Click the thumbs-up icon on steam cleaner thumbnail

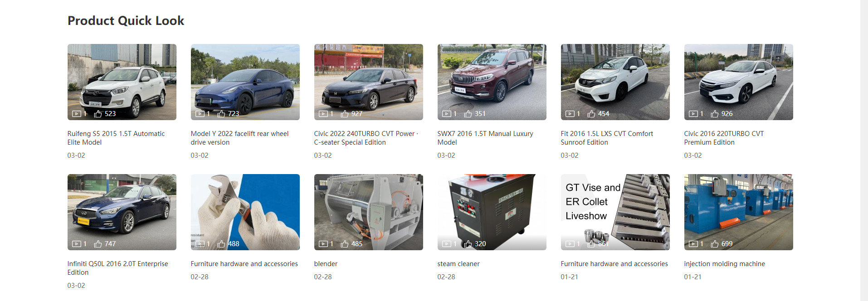(468, 244)
